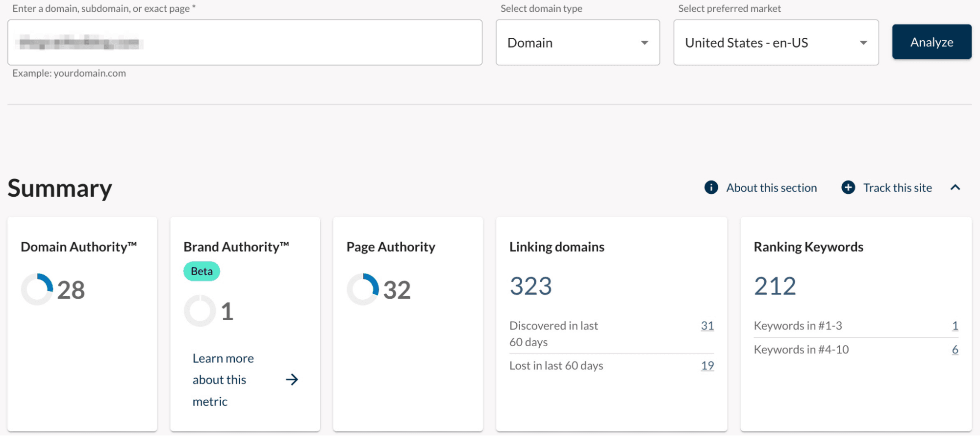Screen dimensions: 980x436
Task: Click the 31 discovered linking domains number
Action: tap(707, 326)
